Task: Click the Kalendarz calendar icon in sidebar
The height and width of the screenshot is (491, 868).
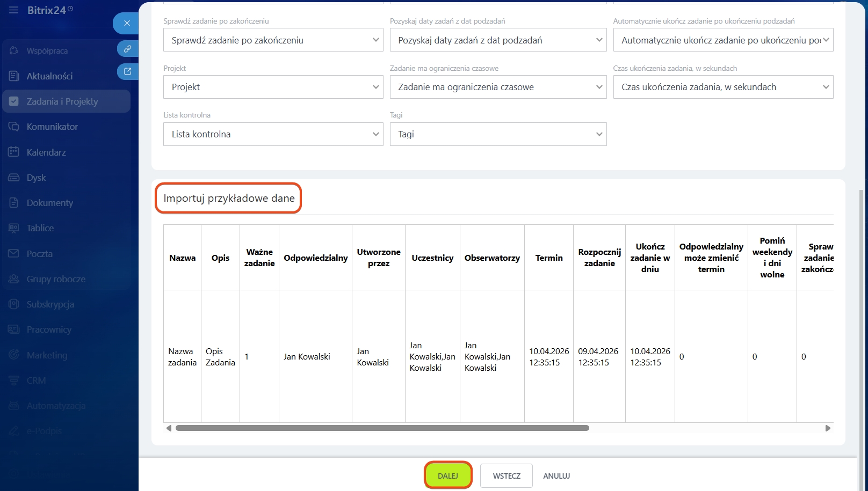Action: tap(14, 152)
